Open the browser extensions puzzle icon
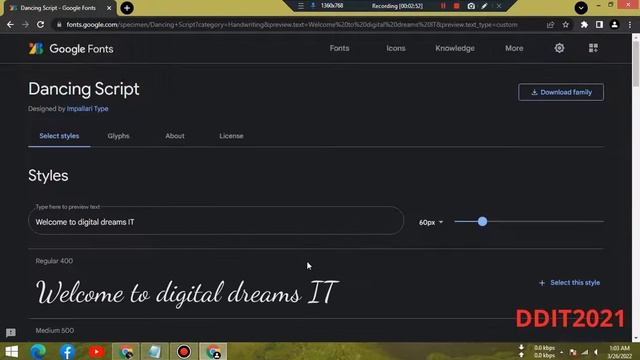Image resolution: width=640 pixels, height=360 pixels. pyautogui.click(x=584, y=24)
